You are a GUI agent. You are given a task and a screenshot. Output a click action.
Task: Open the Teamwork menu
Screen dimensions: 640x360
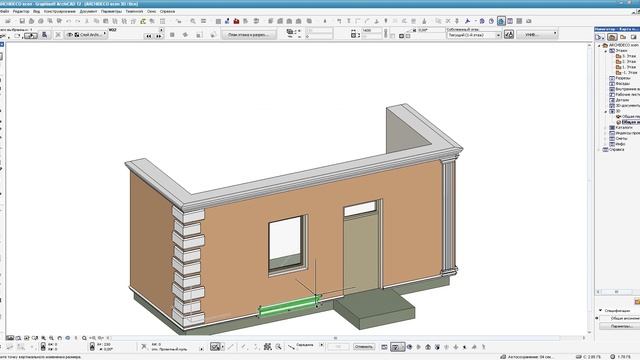coord(134,11)
